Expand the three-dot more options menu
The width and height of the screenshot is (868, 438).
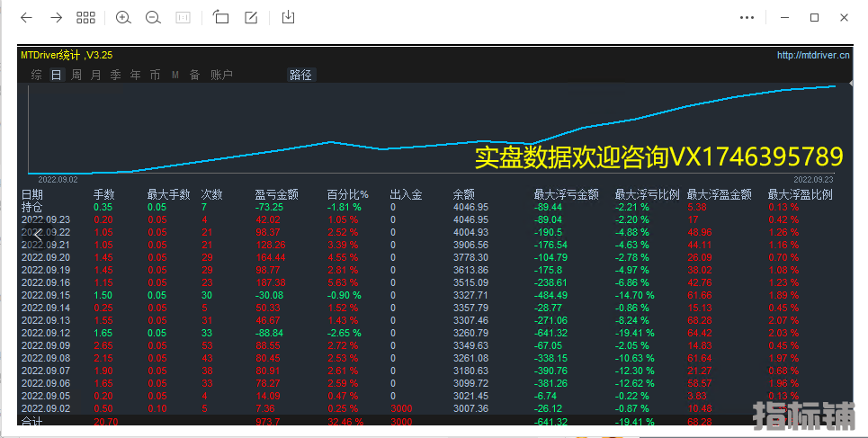click(747, 17)
